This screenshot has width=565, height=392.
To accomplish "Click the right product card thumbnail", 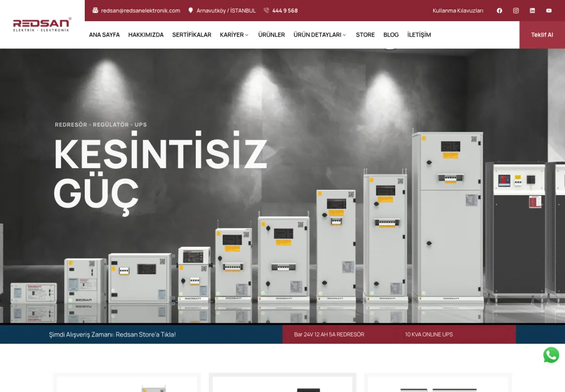I will pos(438,383).
